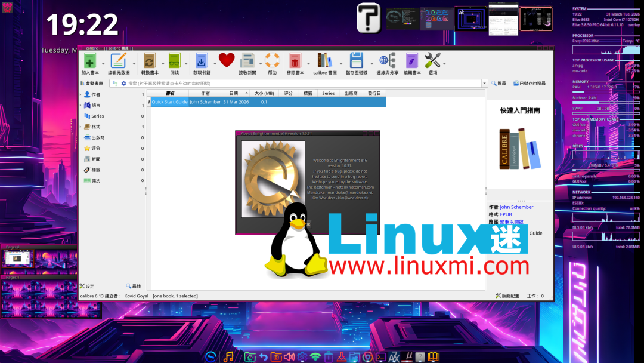Click in the calibre search field
This screenshot has height=363, width=644.
coord(298,84)
